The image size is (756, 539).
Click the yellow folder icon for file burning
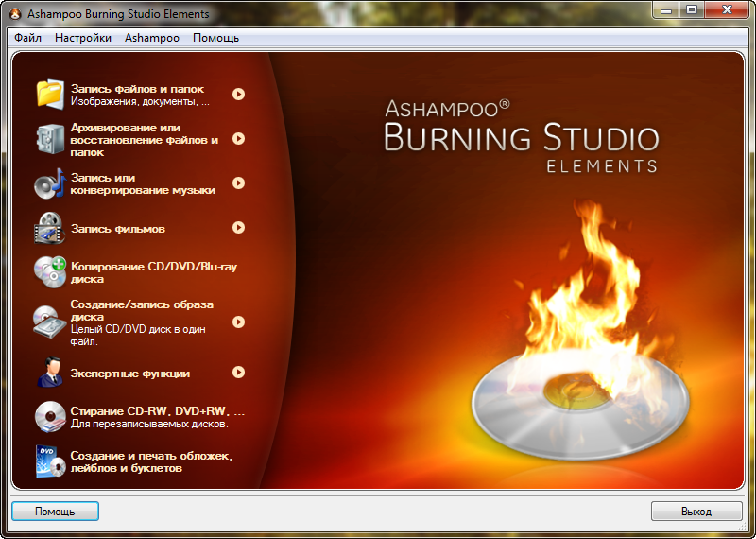[x=50, y=95]
